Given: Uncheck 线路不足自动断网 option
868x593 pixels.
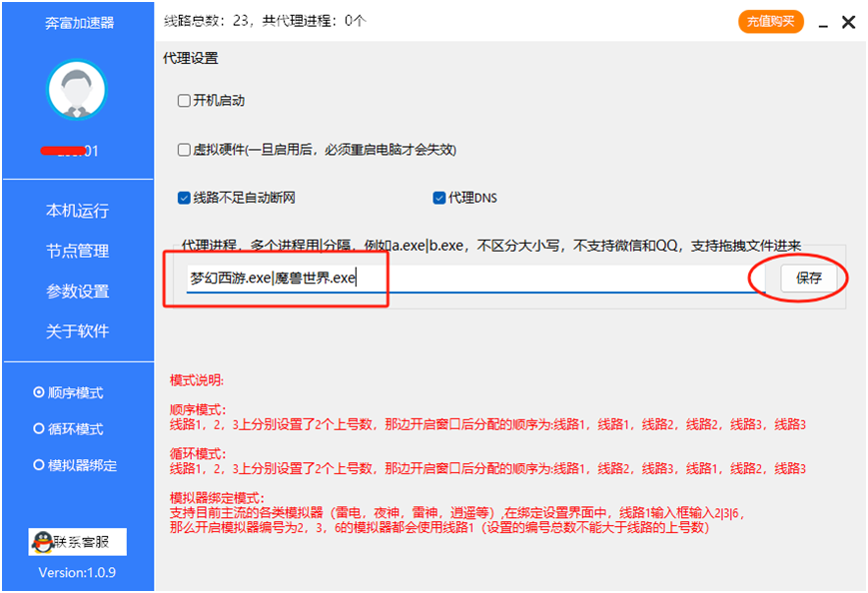Looking at the screenshot, I should pos(184,198).
